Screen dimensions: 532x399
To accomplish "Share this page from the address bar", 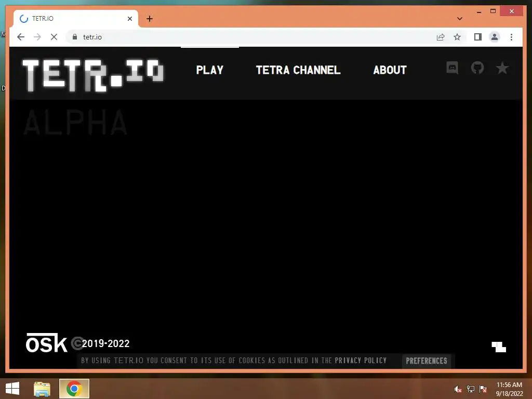I will pyautogui.click(x=441, y=37).
